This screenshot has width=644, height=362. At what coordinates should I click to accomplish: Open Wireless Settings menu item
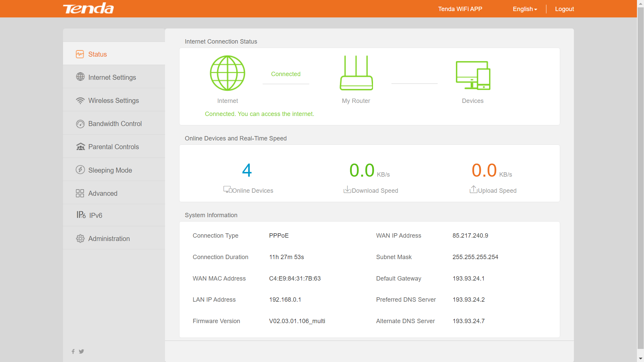114,100
